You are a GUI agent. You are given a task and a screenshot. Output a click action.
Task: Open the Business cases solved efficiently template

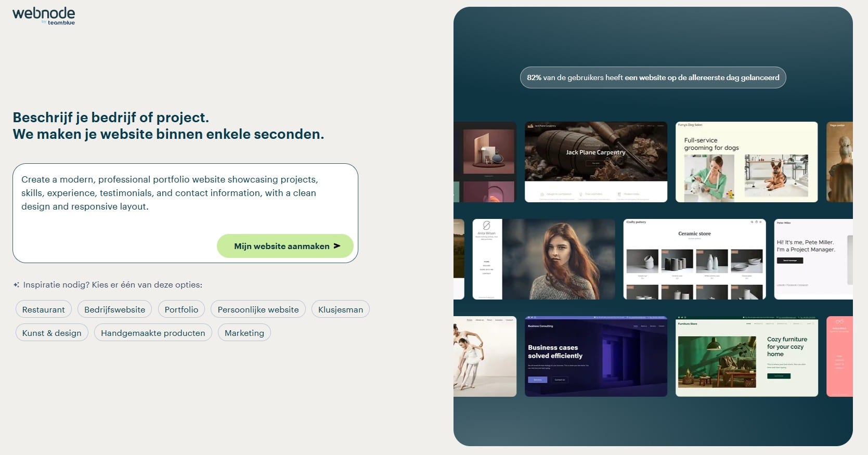tap(596, 356)
